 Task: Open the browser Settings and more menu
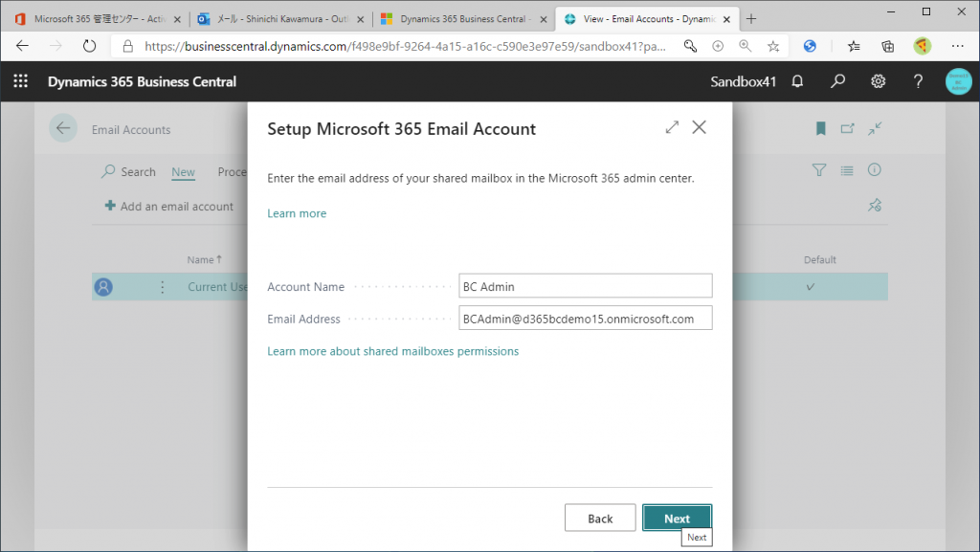coord(957,46)
